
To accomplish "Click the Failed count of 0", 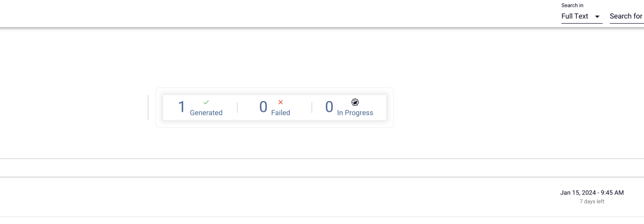I will click(263, 107).
